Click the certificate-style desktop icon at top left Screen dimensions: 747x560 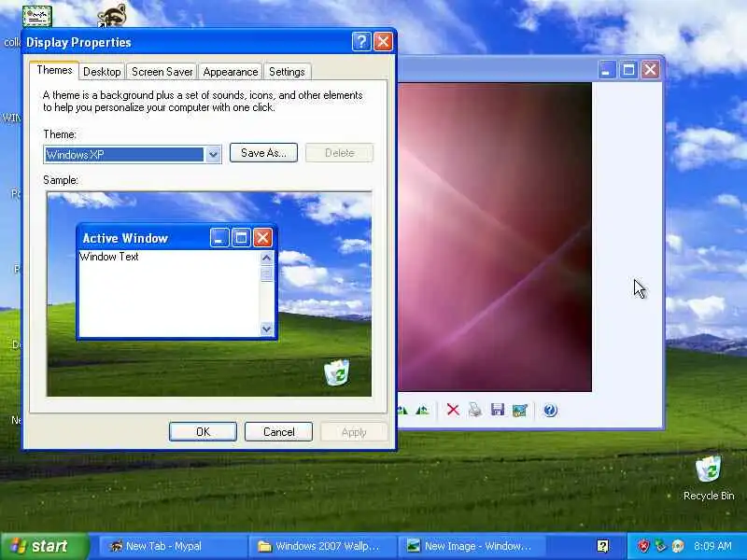click(x=37, y=16)
